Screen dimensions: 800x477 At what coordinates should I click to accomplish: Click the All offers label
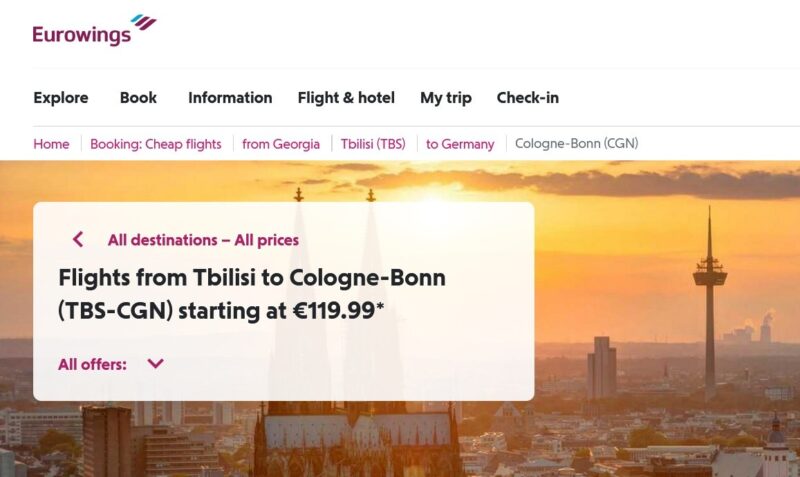(x=92, y=364)
